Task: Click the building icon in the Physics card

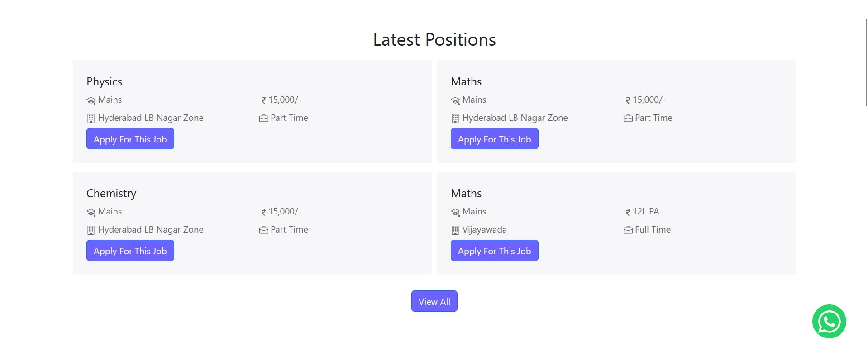Action: pyautogui.click(x=91, y=119)
